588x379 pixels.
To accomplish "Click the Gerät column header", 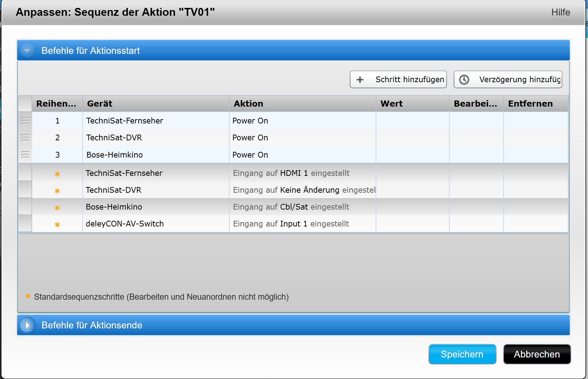I will point(156,104).
